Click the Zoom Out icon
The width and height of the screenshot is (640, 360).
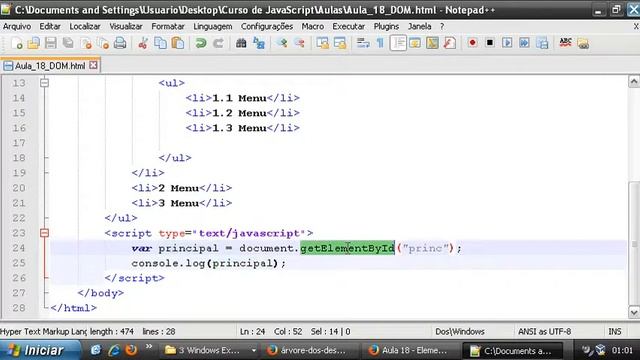coord(299,43)
